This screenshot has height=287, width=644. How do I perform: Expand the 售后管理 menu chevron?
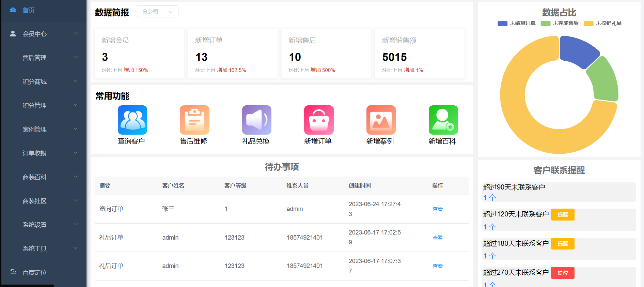[76, 57]
